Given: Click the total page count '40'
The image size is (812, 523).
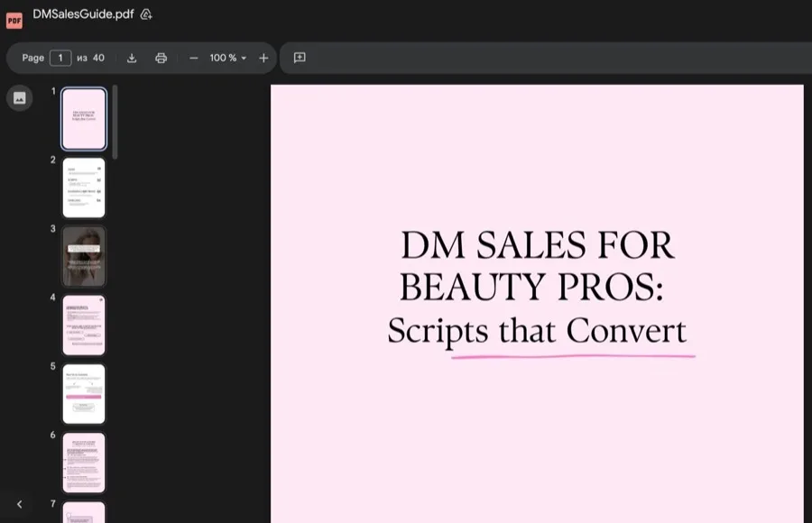Looking at the screenshot, I should pos(98,58).
